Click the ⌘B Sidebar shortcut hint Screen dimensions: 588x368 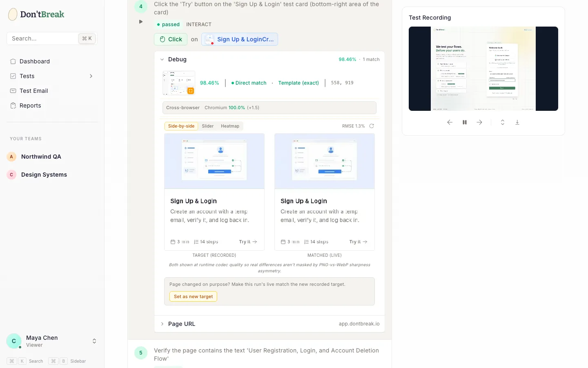[67, 361]
